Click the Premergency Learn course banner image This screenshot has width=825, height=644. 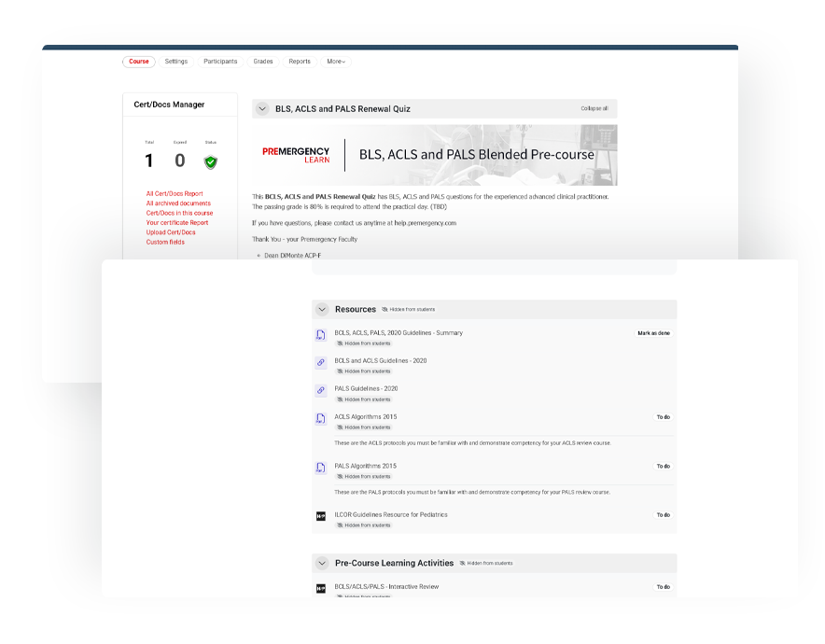(x=434, y=155)
